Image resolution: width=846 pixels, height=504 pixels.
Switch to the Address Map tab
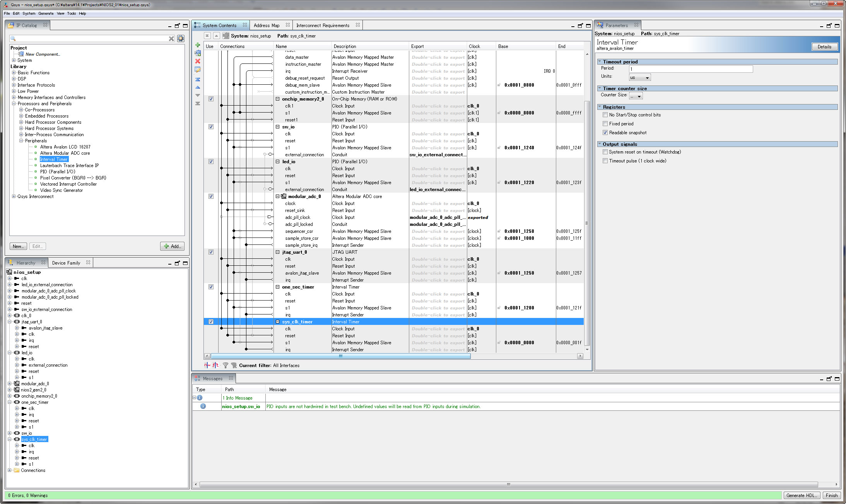(267, 26)
